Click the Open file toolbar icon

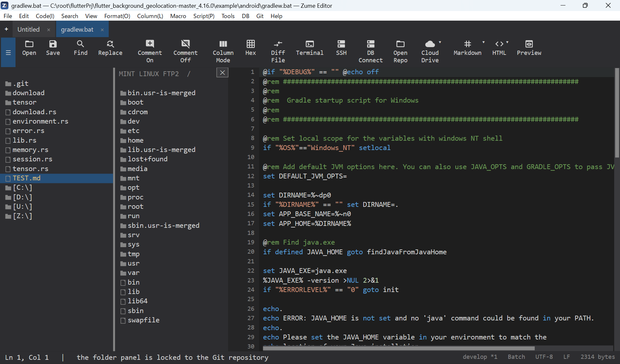click(x=29, y=48)
